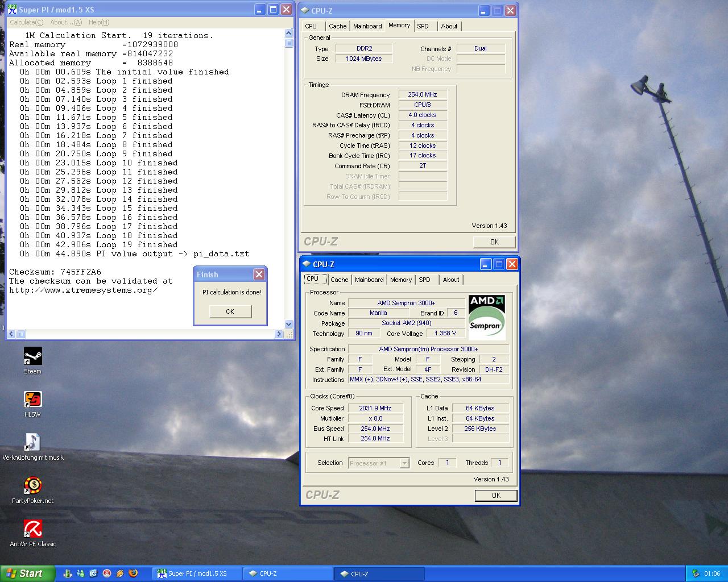Activate the second CPU-Z taskbar button
This screenshot has width=728, height=582.
point(379,573)
